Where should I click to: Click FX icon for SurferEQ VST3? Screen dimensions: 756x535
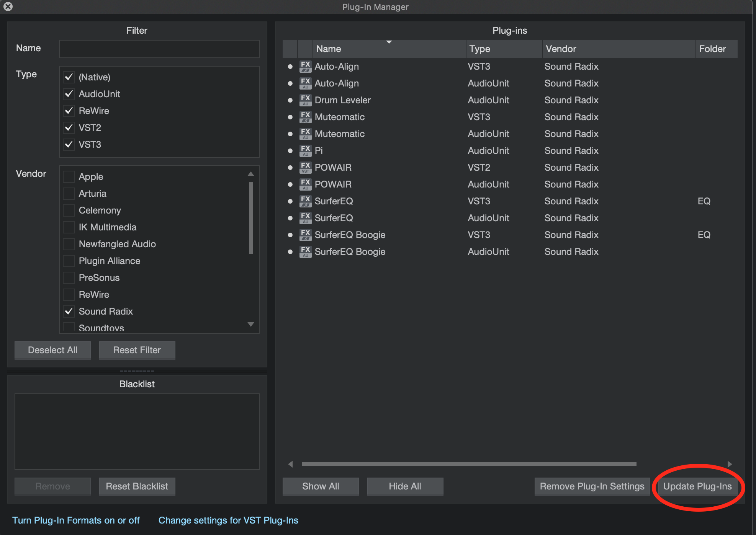click(x=305, y=201)
